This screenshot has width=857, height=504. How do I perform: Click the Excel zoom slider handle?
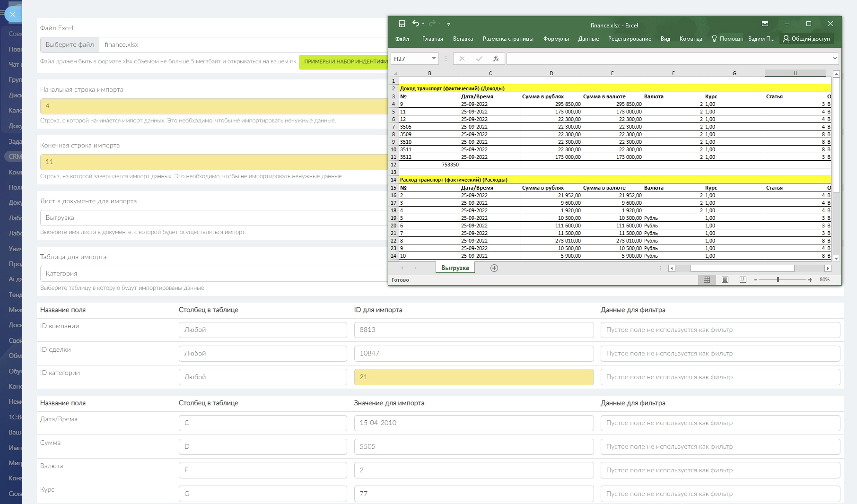778,280
